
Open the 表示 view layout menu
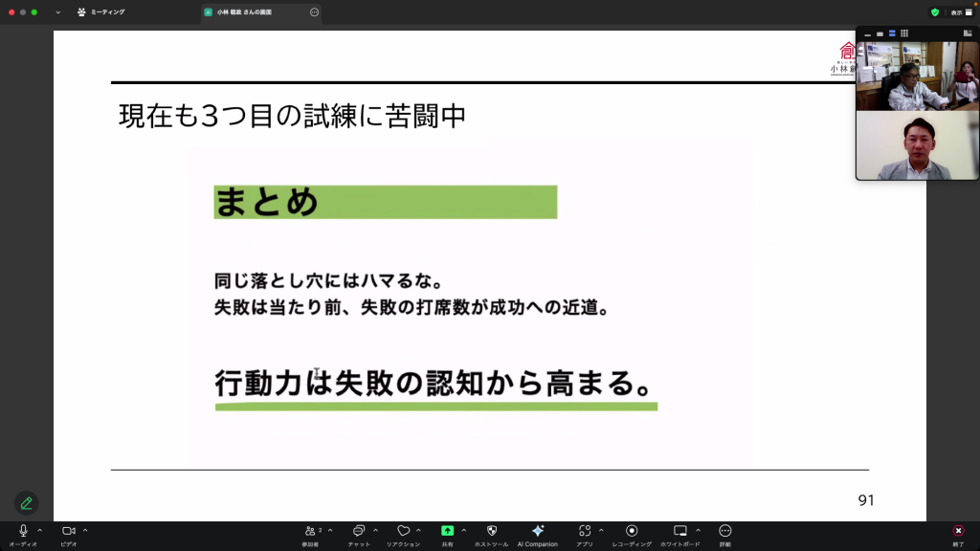pos(961,12)
